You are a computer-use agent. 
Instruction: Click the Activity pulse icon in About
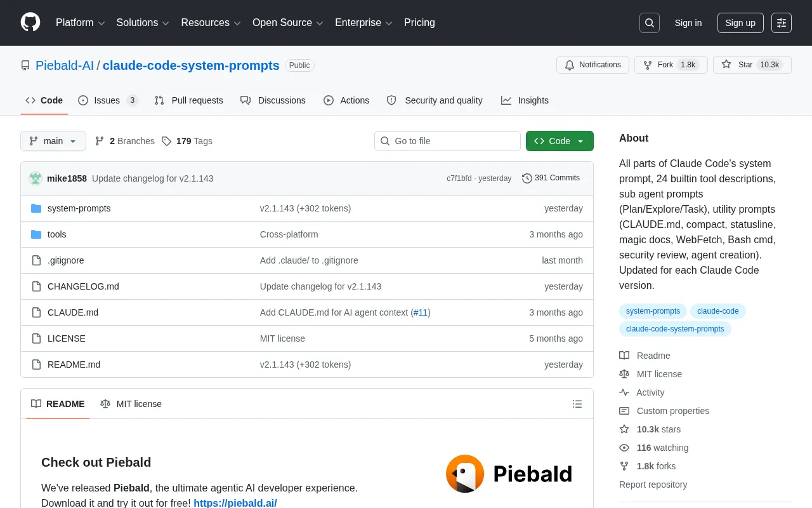pyautogui.click(x=624, y=392)
